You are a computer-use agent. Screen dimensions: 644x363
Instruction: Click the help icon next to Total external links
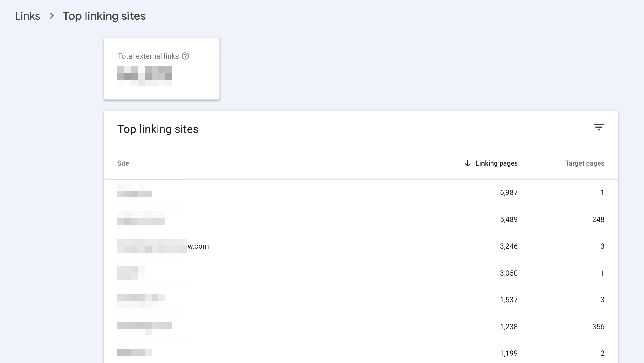(186, 56)
